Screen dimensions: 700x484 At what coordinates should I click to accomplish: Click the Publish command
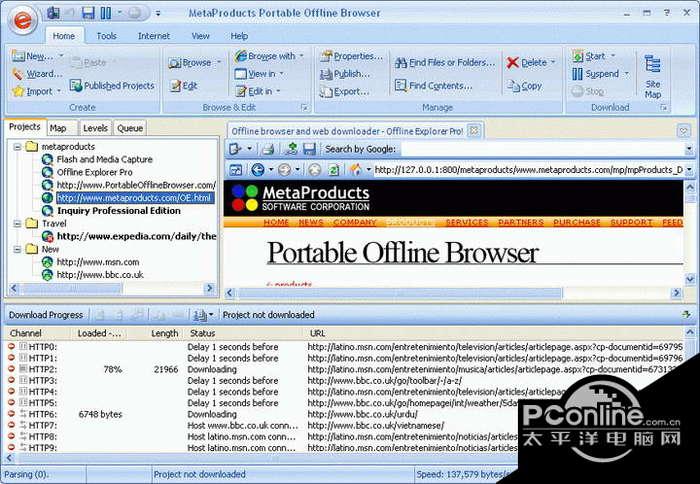[345, 74]
